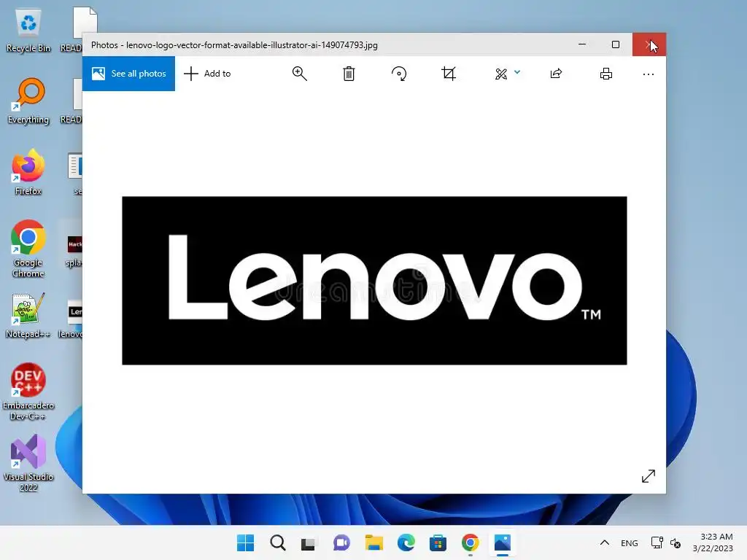The image size is (747, 560).
Task: Zoom in with the magnifier icon
Action: coord(299,74)
